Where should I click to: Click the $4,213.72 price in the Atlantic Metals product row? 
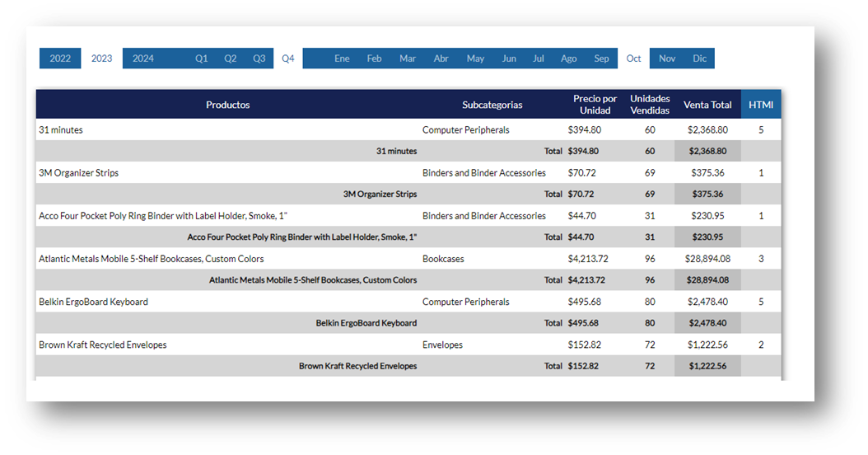point(588,259)
